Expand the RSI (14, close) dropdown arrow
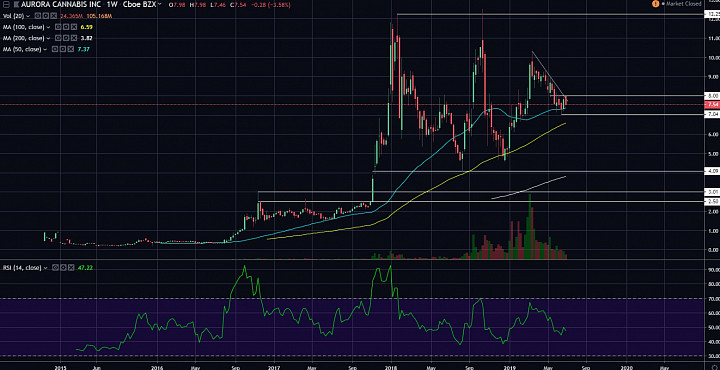 [45, 268]
